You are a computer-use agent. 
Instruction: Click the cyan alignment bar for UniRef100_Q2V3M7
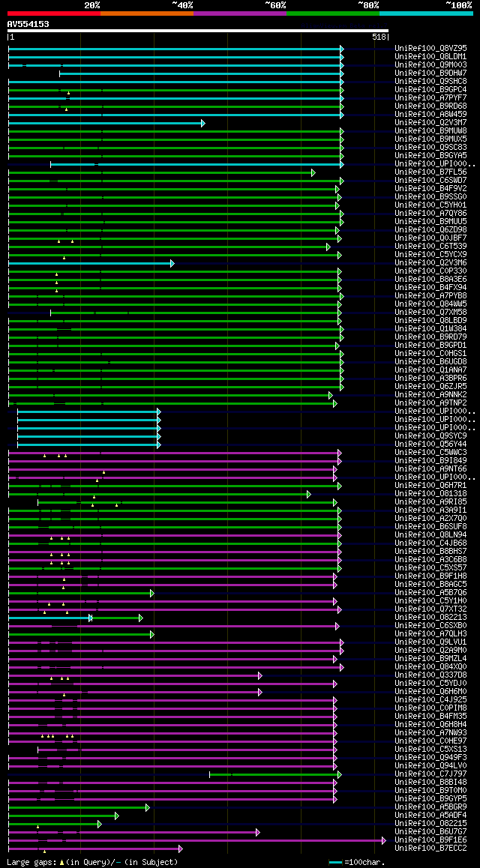[105, 123]
